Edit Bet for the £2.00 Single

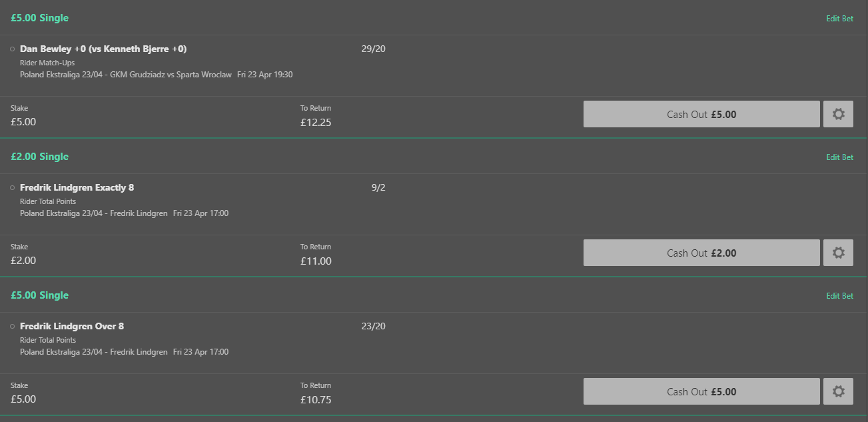839,157
